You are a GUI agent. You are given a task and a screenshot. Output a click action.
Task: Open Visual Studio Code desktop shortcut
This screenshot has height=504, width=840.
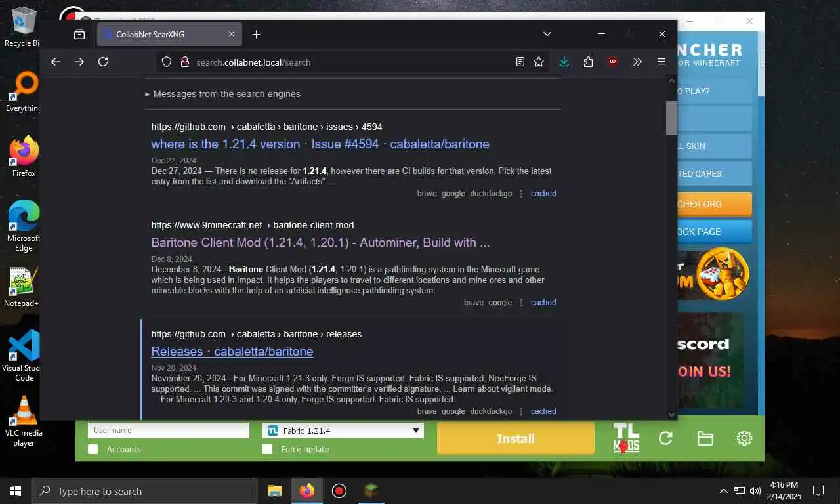click(24, 356)
